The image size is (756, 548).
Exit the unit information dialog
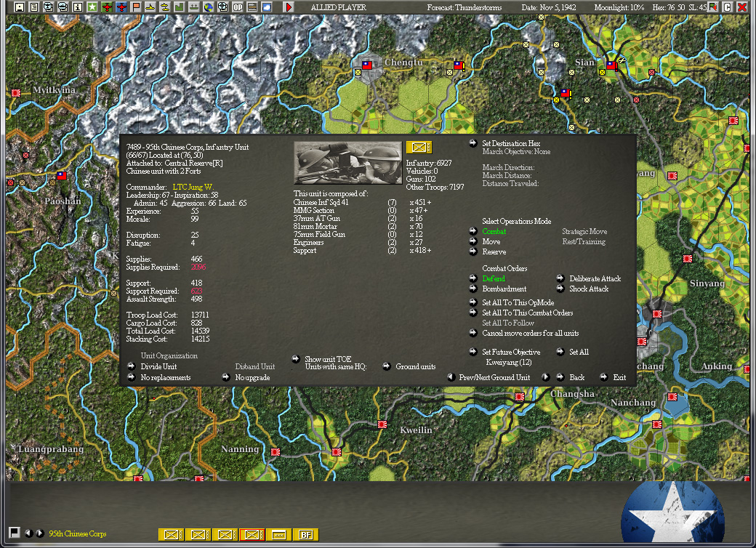point(619,377)
